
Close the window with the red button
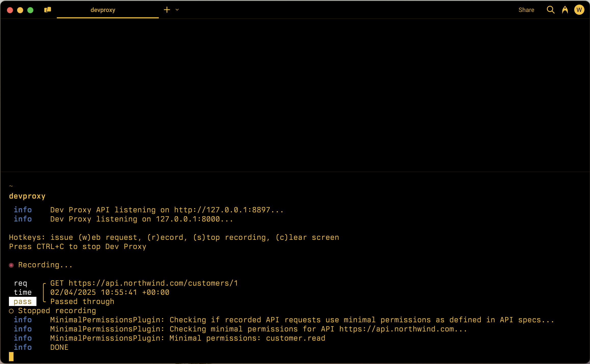pos(10,10)
